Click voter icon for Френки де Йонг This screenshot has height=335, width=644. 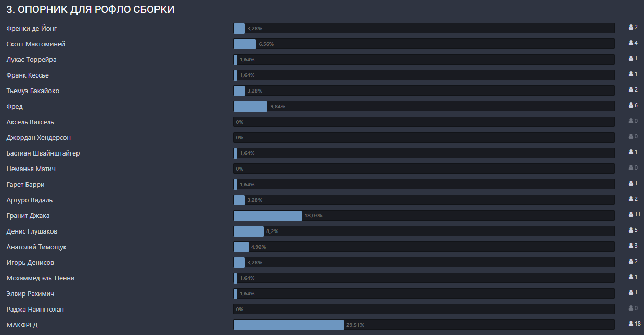point(631,28)
